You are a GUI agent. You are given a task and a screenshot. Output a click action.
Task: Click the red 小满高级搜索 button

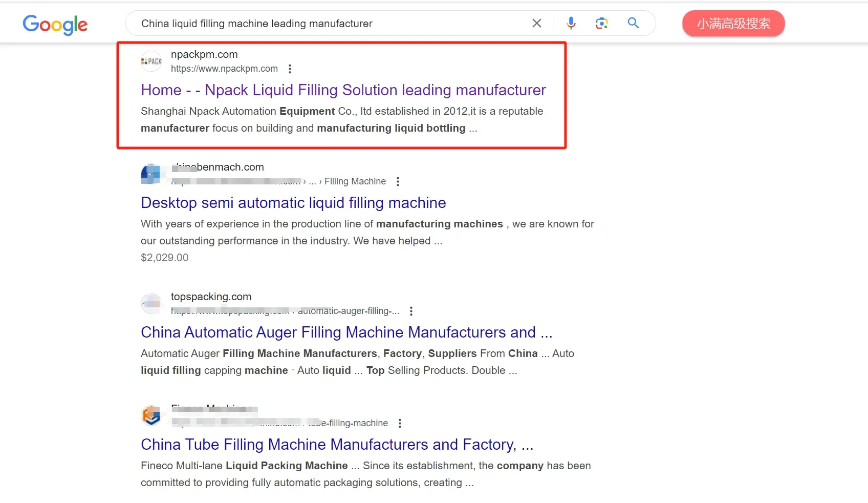(733, 24)
